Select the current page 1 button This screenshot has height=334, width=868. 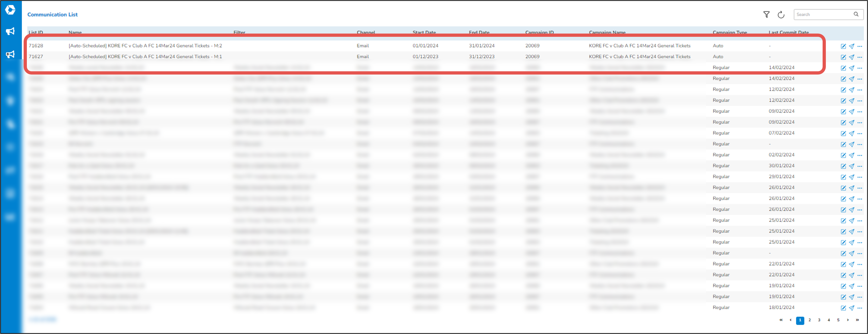pos(800,321)
